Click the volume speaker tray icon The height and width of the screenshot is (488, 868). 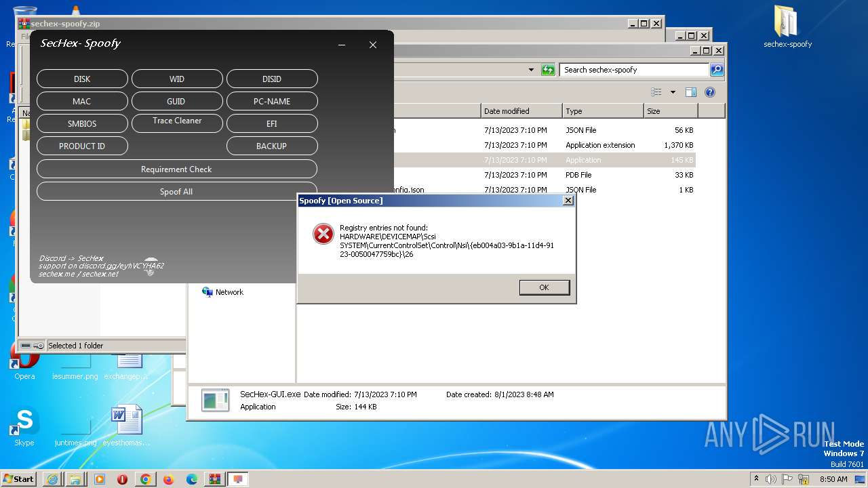pyautogui.click(x=772, y=479)
